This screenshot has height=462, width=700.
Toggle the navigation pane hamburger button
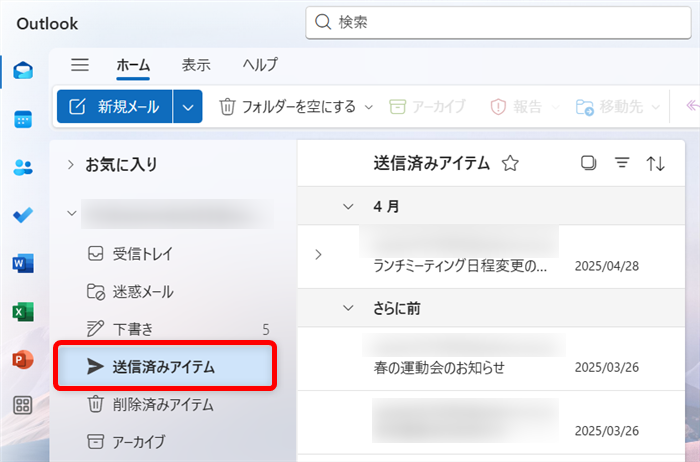pyautogui.click(x=80, y=65)
